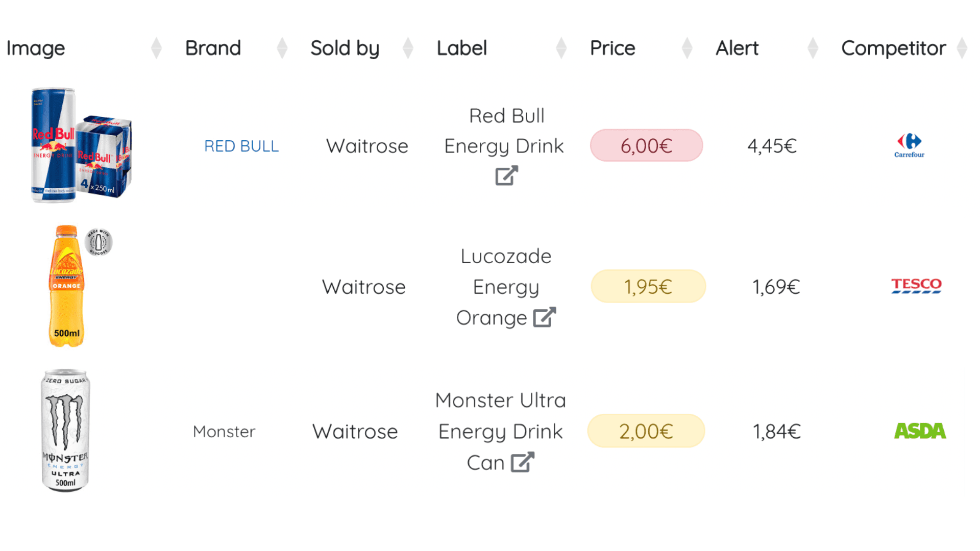Open the Monster Ultra external link icon
Image resolution: width=980 pixels, height=551 pixels.
click(x=522, y=462)
